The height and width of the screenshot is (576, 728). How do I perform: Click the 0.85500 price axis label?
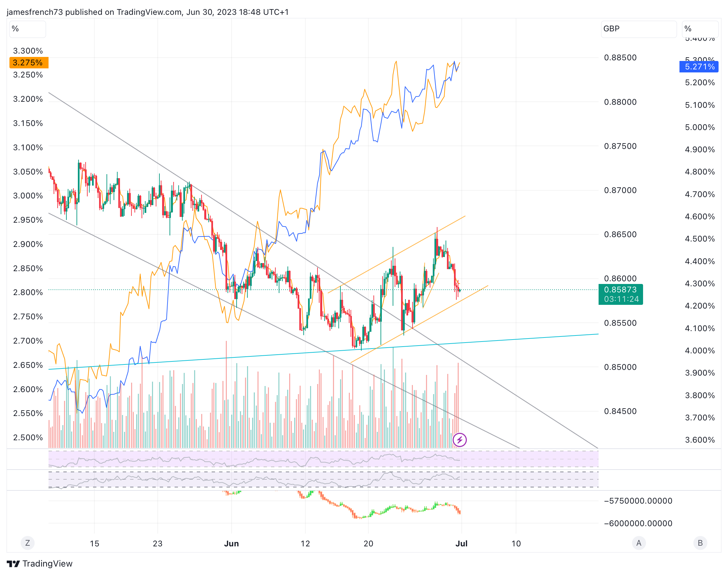620,323
